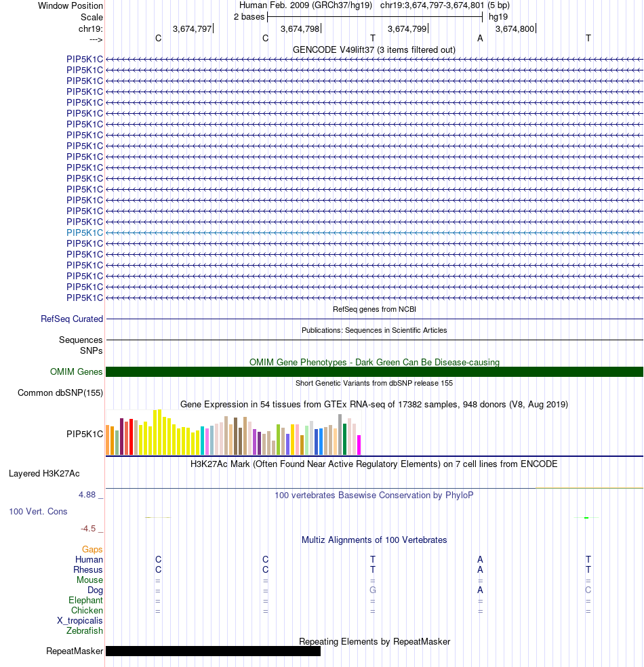The image size is (644, 667).
Task: Click the black RepeatMasker element bar
Action: [x=213, y=651]
